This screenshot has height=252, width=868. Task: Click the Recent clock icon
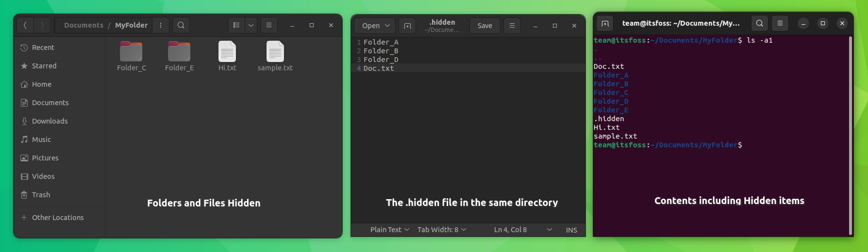pos(24,47)
